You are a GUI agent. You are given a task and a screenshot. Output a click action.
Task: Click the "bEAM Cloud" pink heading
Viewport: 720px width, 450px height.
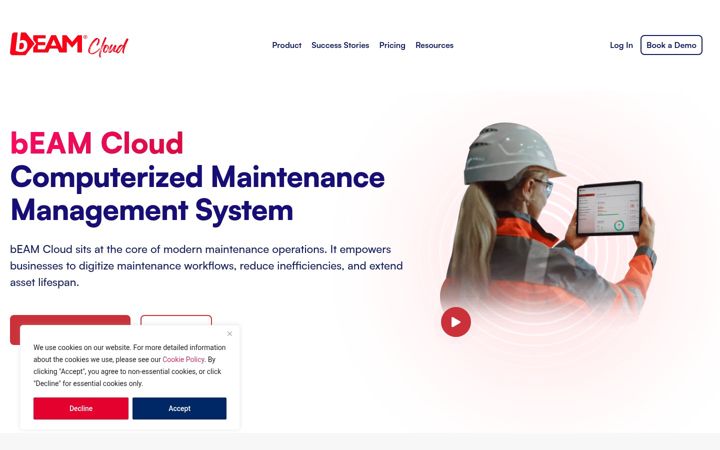(96, 143)
